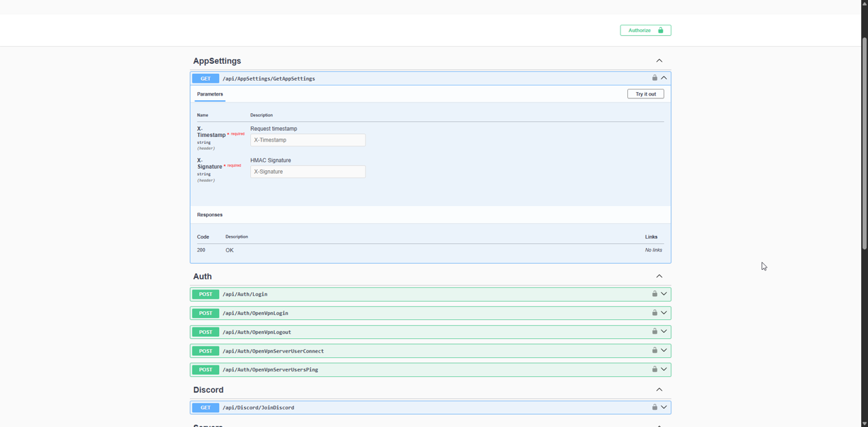
Task: Click the Request timestamp description
Action: click(x=274, y=129)
